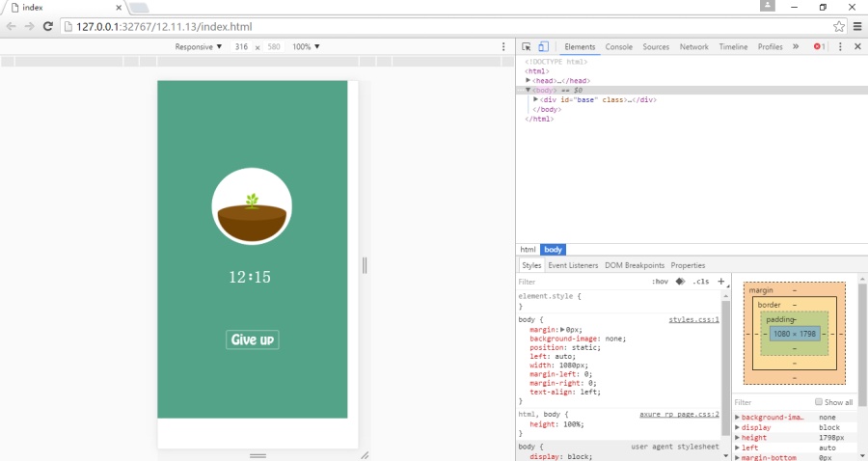This screenshot has width=868, height=461.
Task: Toggle the :hov element state panel
Action: coord(660,282)
